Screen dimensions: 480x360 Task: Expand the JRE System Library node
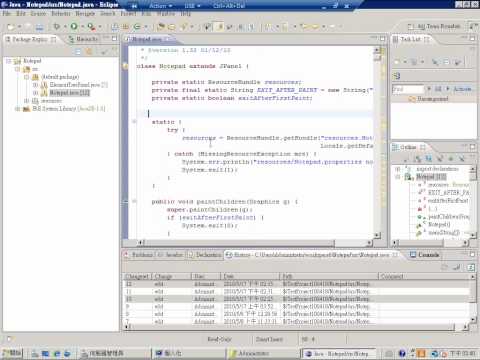point(18,109)
